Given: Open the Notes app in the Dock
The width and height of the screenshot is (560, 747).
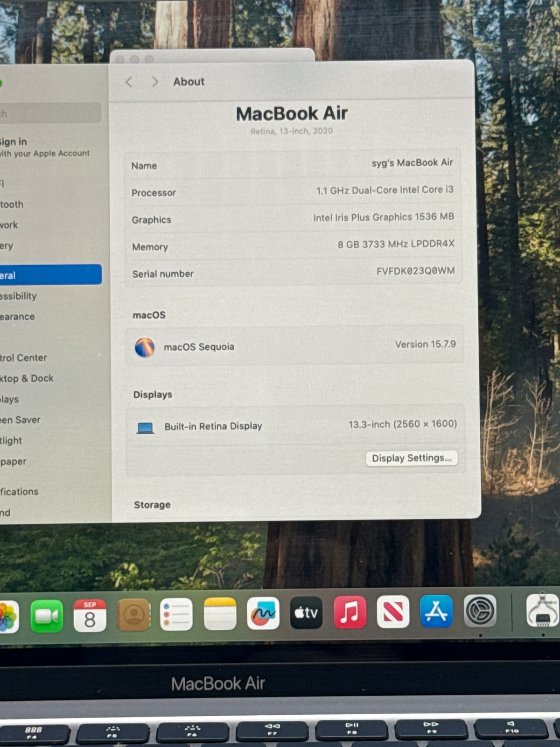Looking at the screenshot, I should pos(220,614).
